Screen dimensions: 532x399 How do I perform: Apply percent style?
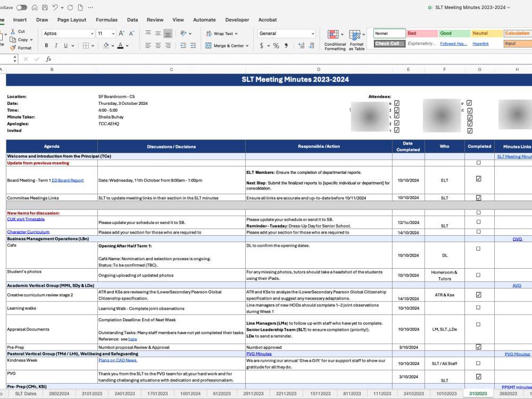tap(276, 45)
